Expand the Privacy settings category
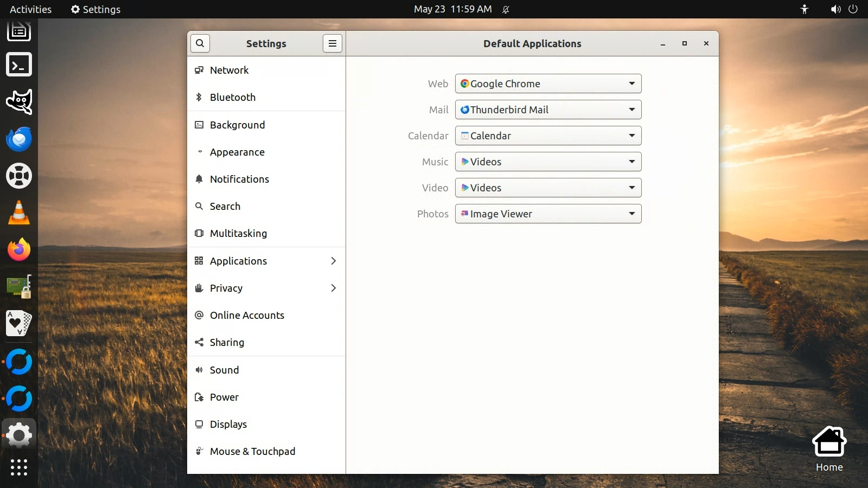Image resolution: width=868 pixels, height=488 pixels. tap(266, 288)
